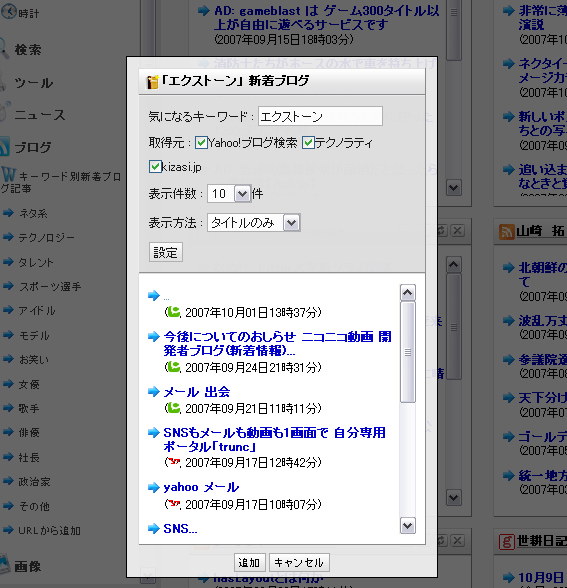Viewport: 567px width, 588px height.
Task: Select the お笑い category in the sidebar
Action: coord(34,359)
